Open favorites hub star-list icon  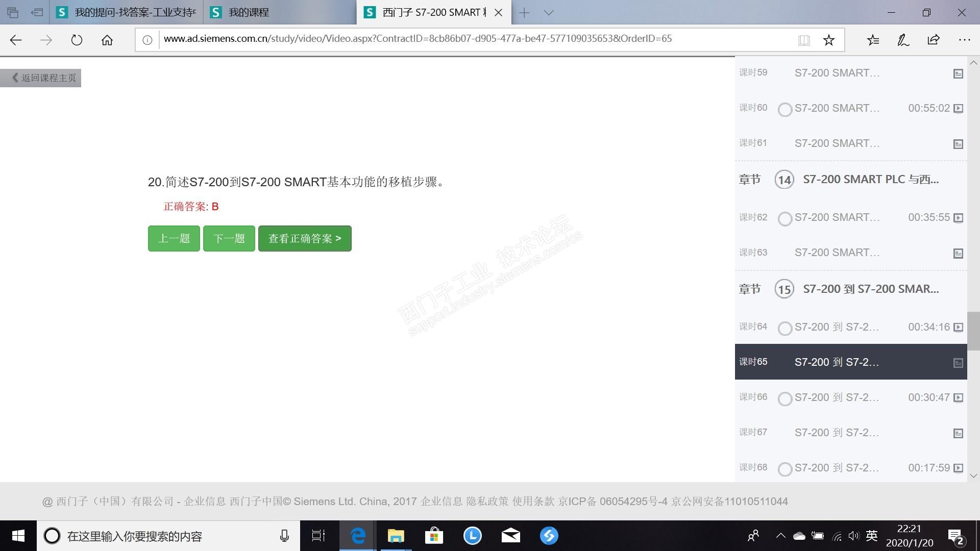coord(873,40)
